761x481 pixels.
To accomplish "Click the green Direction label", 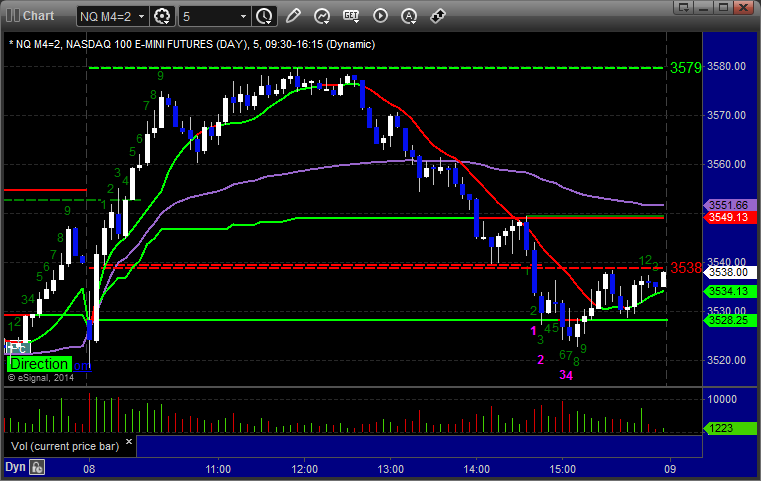I will (x=39, y=364).
